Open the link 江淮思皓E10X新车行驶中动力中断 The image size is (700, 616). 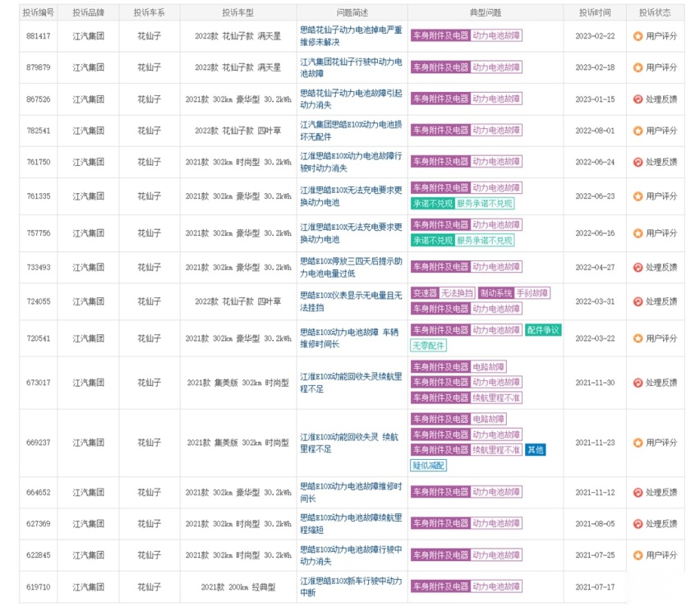pyautogui.click(x=351, y=587)
